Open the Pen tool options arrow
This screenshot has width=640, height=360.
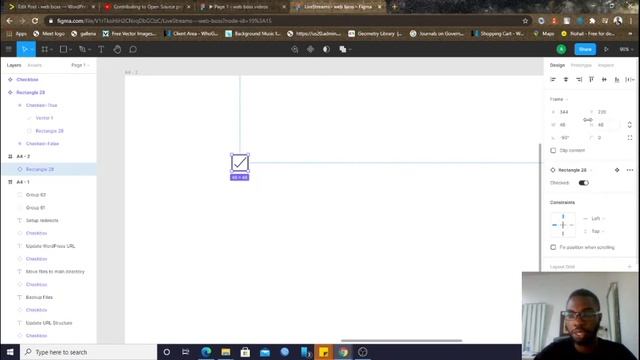(89, 50)
